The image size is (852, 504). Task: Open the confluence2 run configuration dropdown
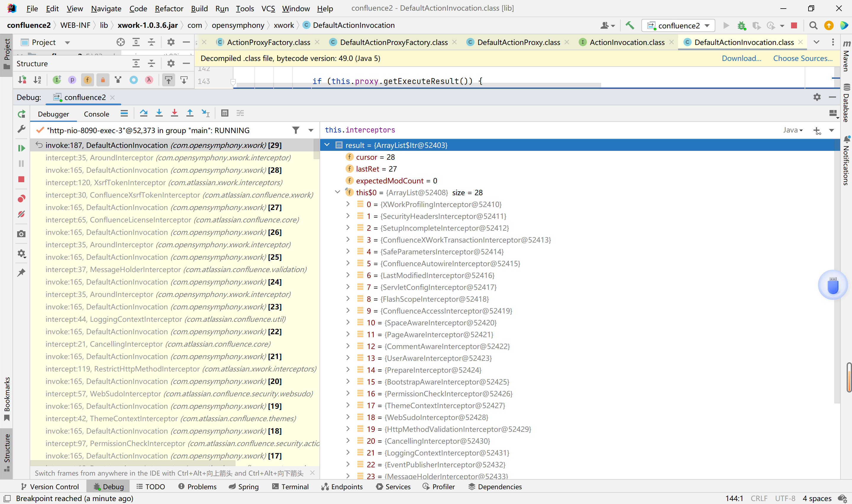click(x=678, y=25)
